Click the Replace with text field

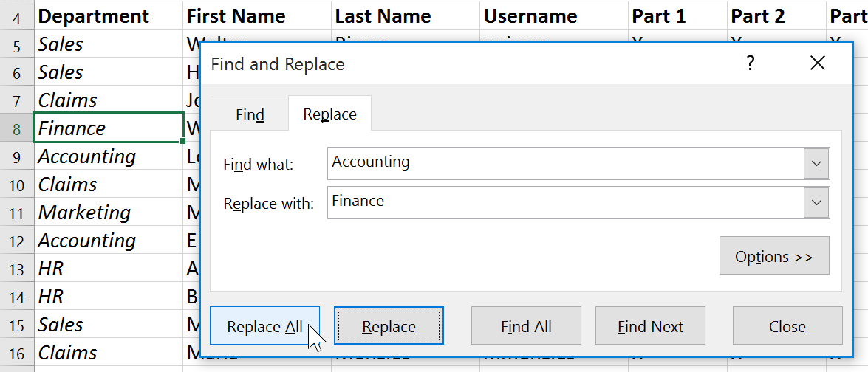coord(564,201)
